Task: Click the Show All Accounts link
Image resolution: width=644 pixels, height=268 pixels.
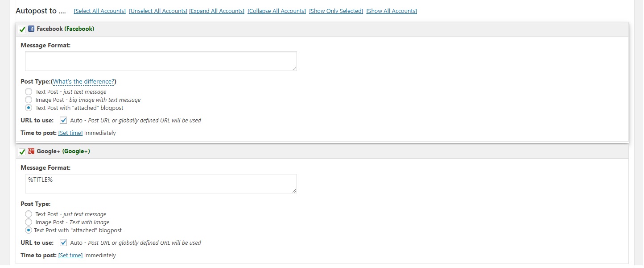Action: click(x=392, y=11)
